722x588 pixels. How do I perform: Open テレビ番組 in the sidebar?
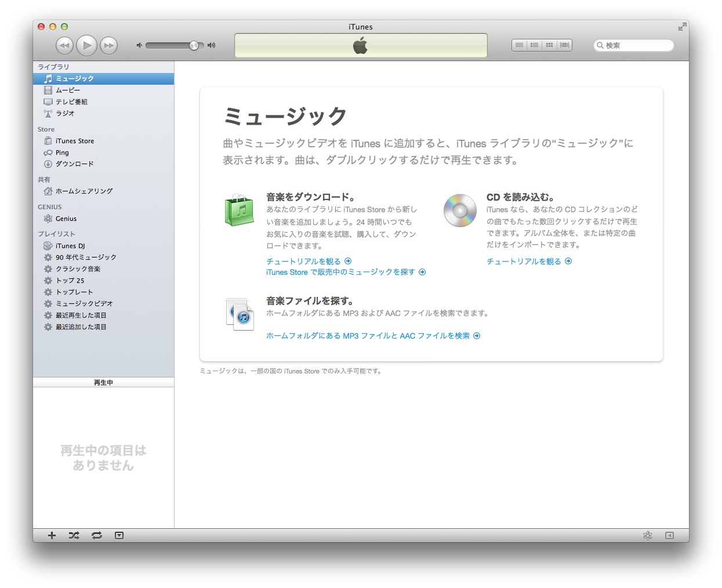click(x=103, y=102)
